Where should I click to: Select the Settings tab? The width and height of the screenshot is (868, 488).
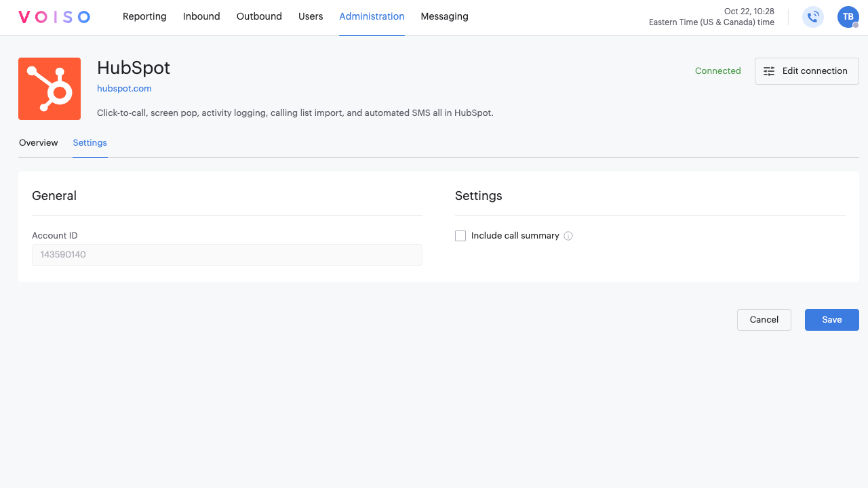coord(90,143)
